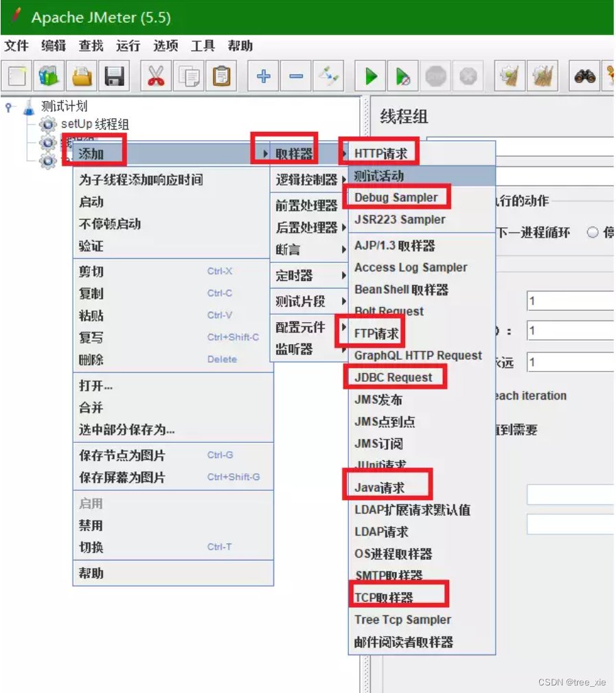The image size is (616, 693).
Task: Open the 文件 menu
Action: point(16,45)
